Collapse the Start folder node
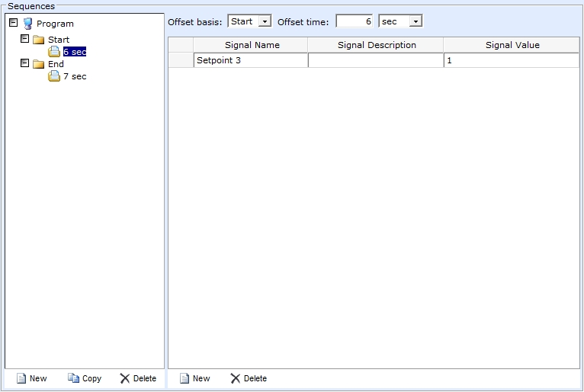Screen dimensions: 584x392 click(24, 39)
